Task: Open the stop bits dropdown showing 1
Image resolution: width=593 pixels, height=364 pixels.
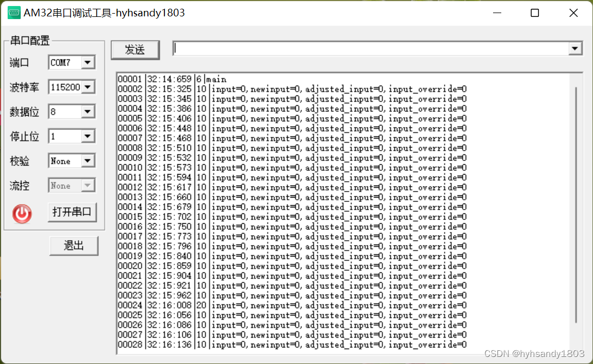Action: [x=87, y=136]
